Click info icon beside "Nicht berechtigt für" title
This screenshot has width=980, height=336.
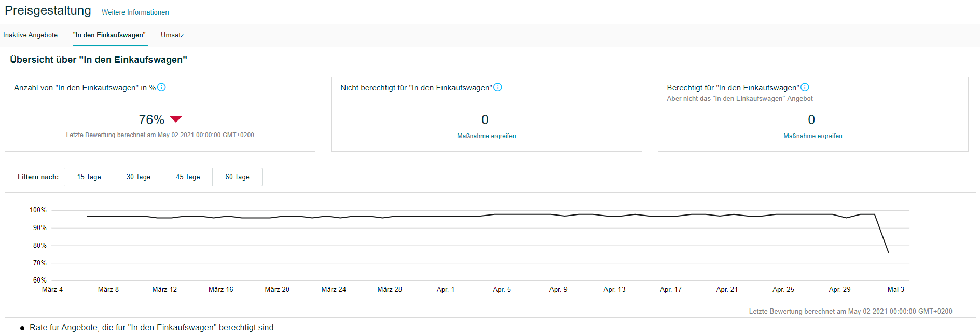coord(498,87)
